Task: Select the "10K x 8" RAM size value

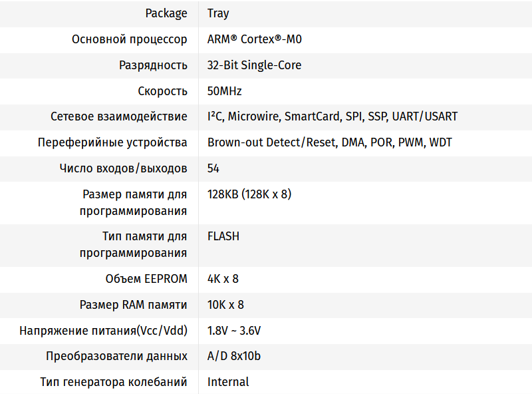Action: [x=225, y=305]
